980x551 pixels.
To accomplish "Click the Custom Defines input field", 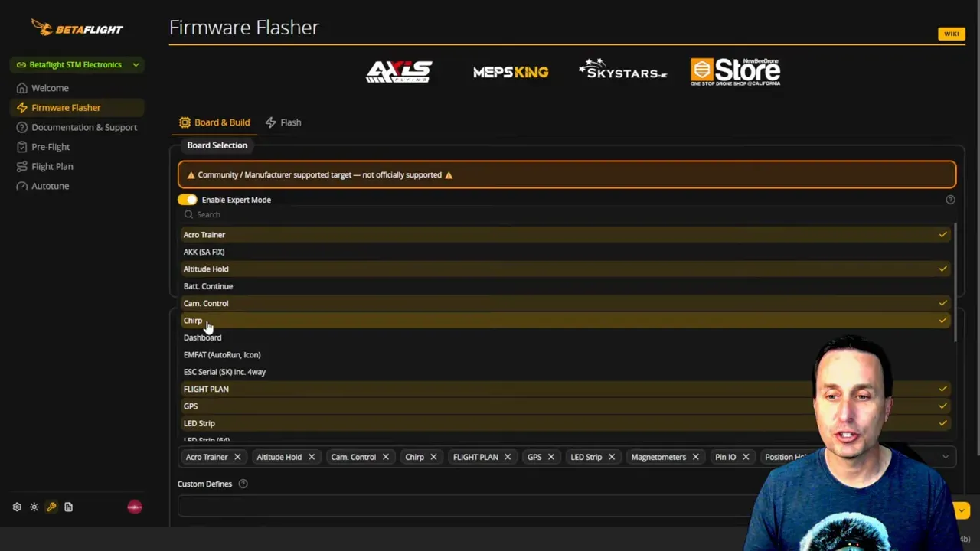I will tap(467, 506).
